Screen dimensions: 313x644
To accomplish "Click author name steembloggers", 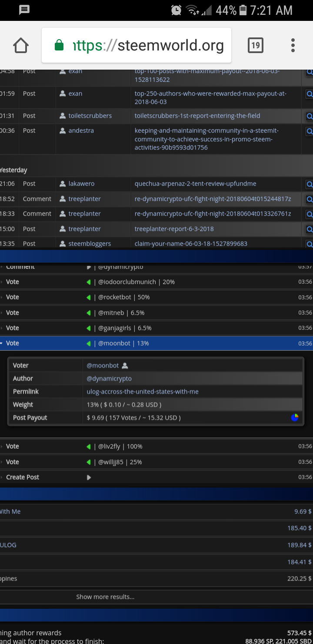I will tap(90, 244).
